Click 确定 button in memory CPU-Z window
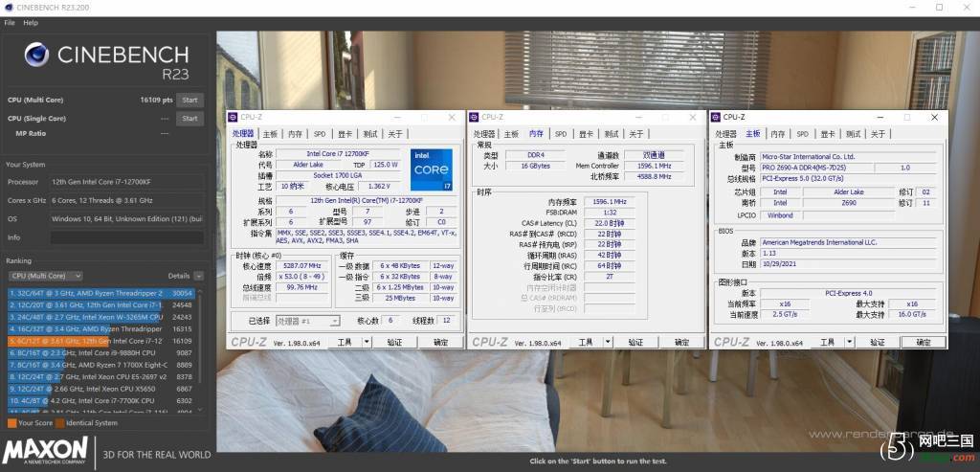This screenshot has height=472, width=980. 681,342
